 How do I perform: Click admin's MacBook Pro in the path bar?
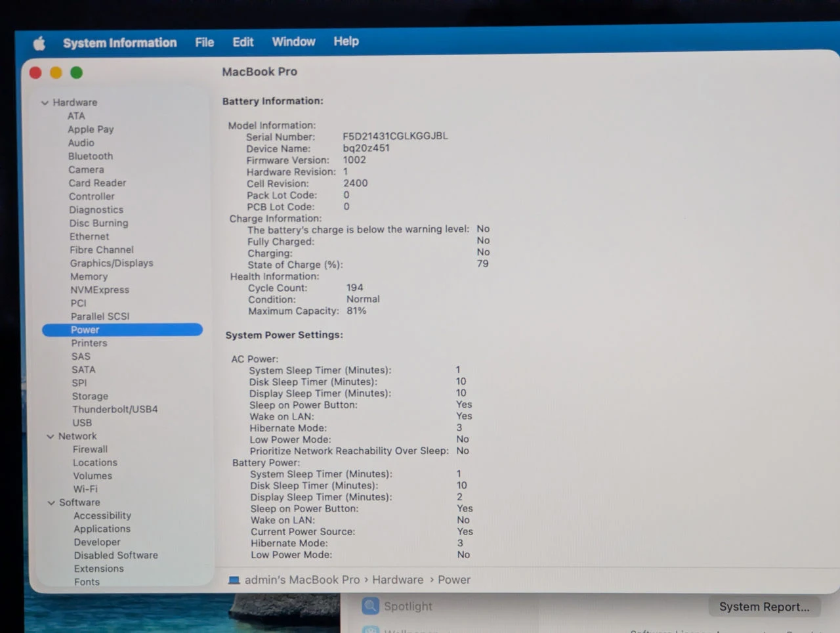(302, 580)
